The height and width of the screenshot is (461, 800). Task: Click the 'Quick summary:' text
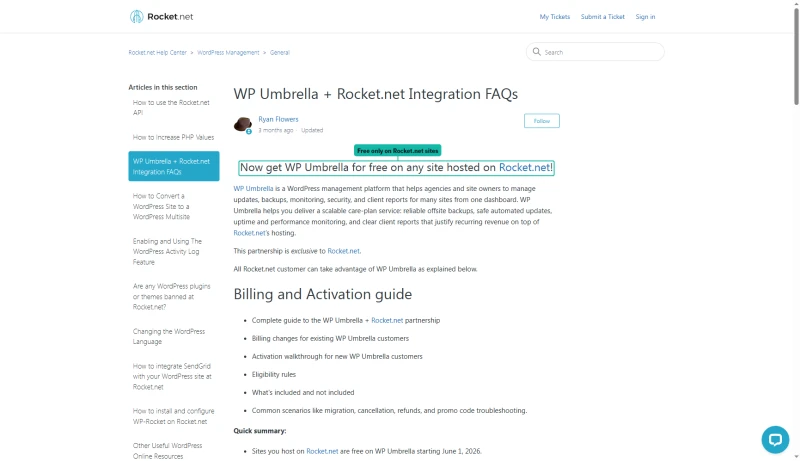260,431
